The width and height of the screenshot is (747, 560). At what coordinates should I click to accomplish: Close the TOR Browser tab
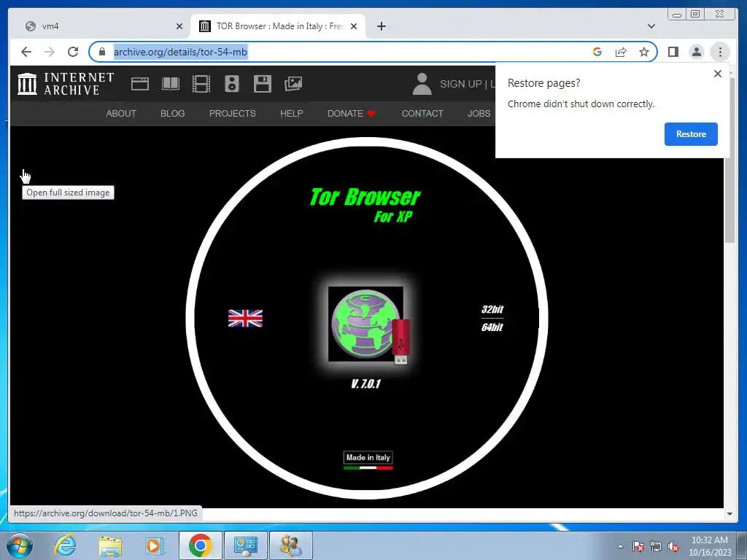pos(354,26)
